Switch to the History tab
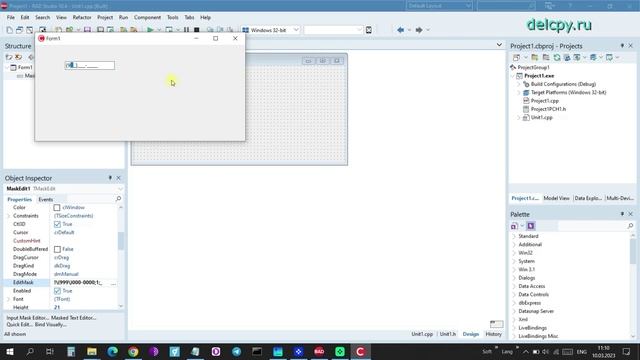Viewport: 640px width, 360px height. pyautogui.click(x=493, y=334)
